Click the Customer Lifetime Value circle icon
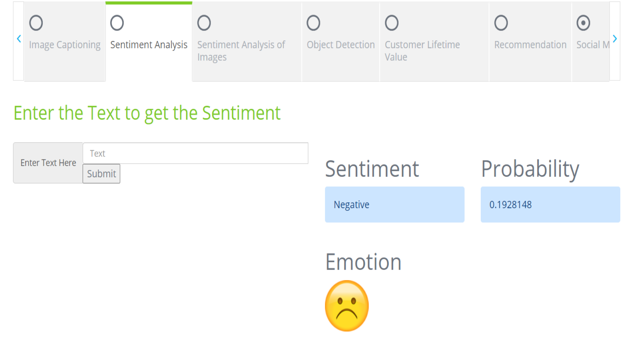The image size is (644, 344). (x=391, y=23)
